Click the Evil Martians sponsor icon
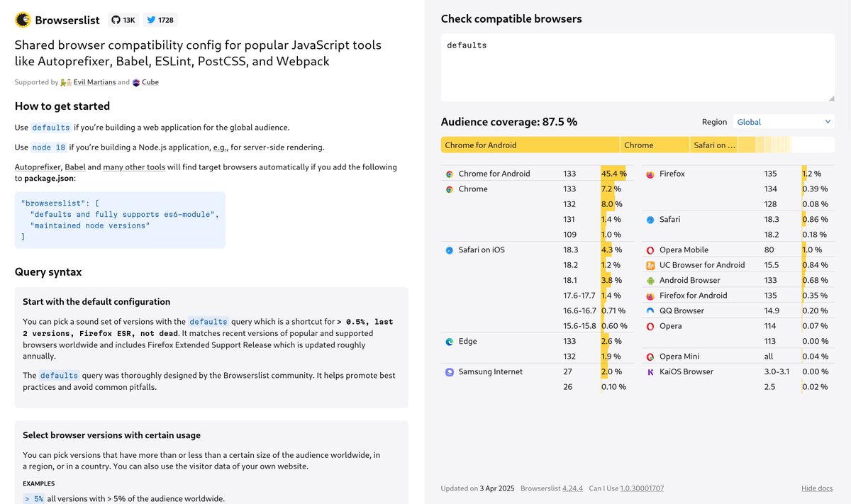Viewport: 851px width, 504px height. (x=66, y=82)
